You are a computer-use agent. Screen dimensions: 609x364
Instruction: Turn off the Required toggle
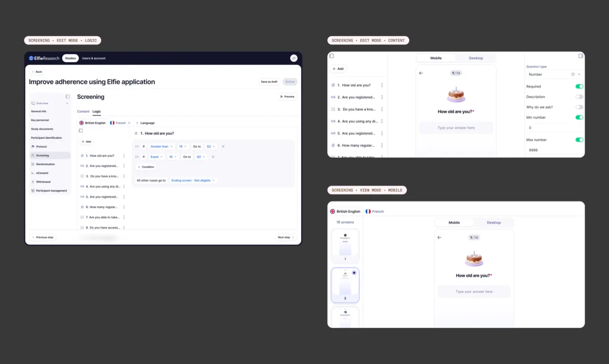point(579,86)
